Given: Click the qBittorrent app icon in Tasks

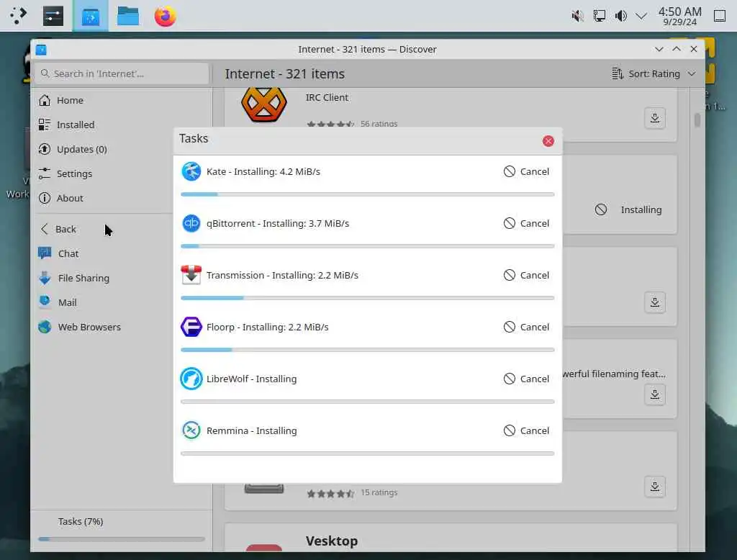Looking at the screenshot, I should pos(191,223).
